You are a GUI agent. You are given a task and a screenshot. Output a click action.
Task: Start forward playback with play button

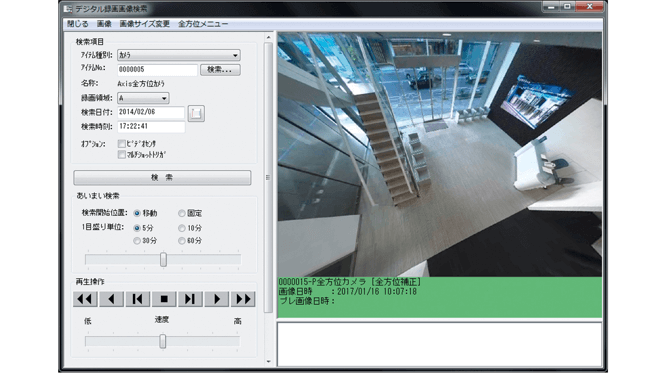216,299
